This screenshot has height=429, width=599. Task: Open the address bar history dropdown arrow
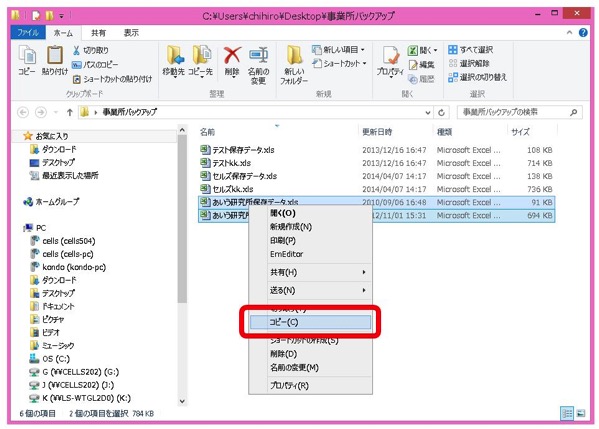coord(428,113)
